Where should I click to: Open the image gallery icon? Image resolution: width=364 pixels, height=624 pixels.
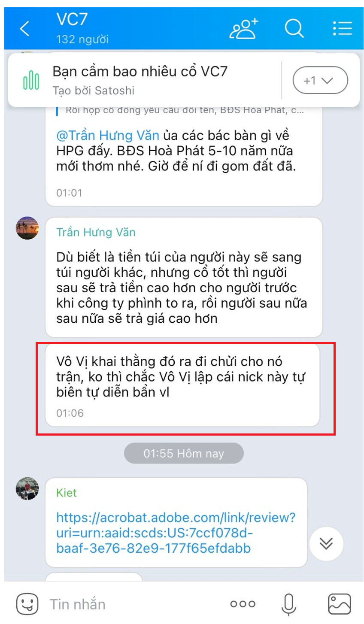coord(340,604)
